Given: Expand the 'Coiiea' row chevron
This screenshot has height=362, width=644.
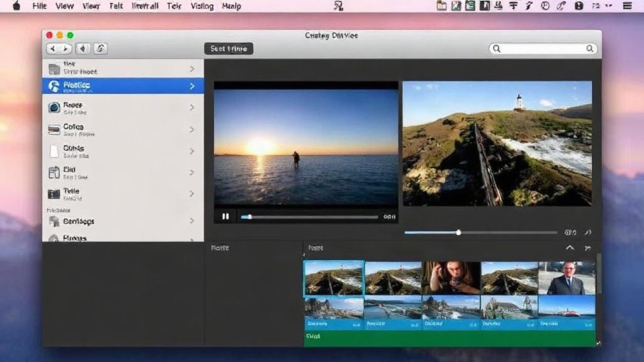Looking at the screenshot, I should pos(192,129).
